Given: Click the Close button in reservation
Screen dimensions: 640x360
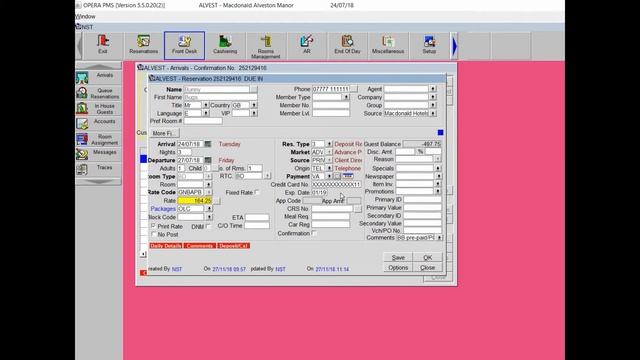Looking at the screenshot, I should point(427,268).
